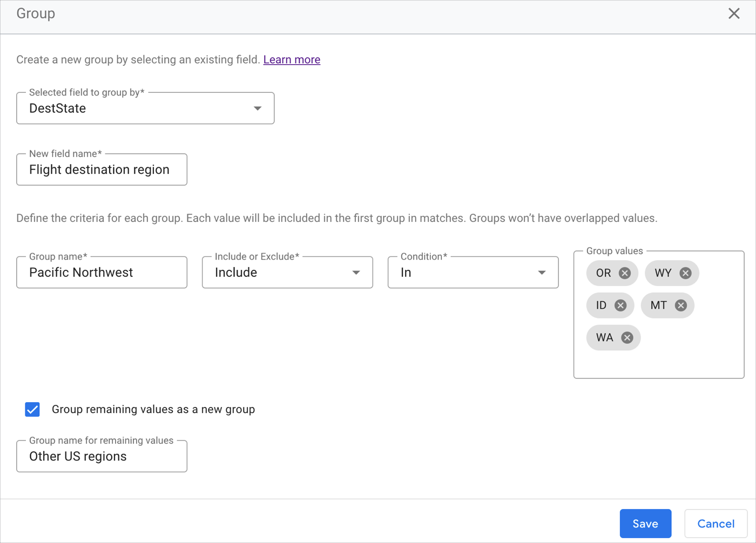Click the DestState dropdown caret

pos(258,108)
